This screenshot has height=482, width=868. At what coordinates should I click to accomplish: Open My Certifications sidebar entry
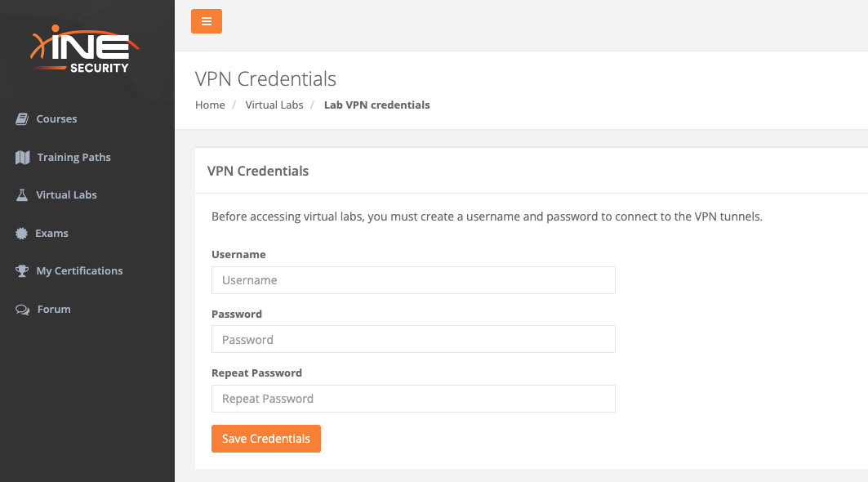pyautogui.click(x=79, y=271)
